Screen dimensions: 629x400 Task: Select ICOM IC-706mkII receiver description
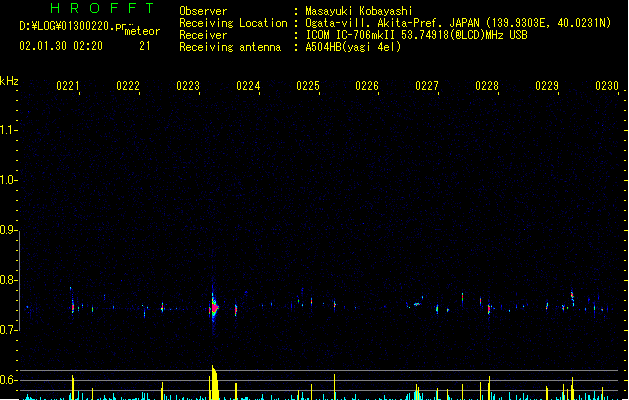(x=416, y=35)
